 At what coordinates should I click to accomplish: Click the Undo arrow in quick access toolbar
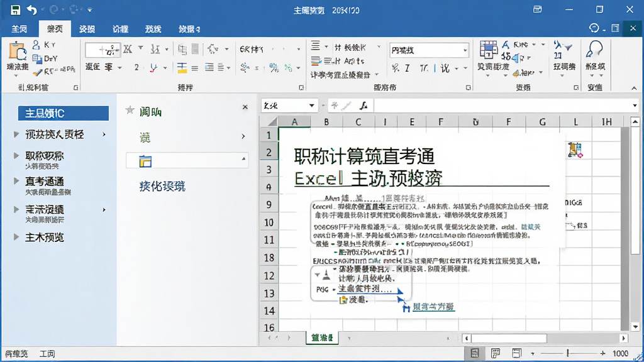31,9
